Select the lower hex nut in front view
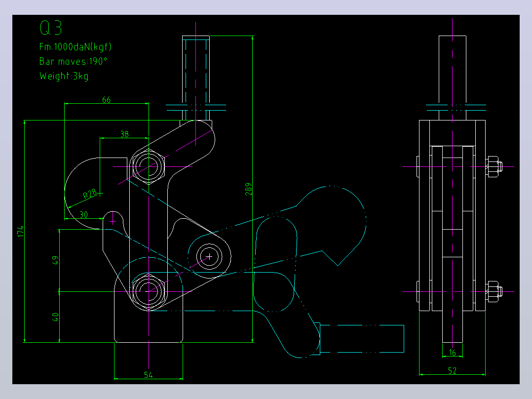This screenshot has width=532, height=399. pyautogui.click(x=149, y=291)
